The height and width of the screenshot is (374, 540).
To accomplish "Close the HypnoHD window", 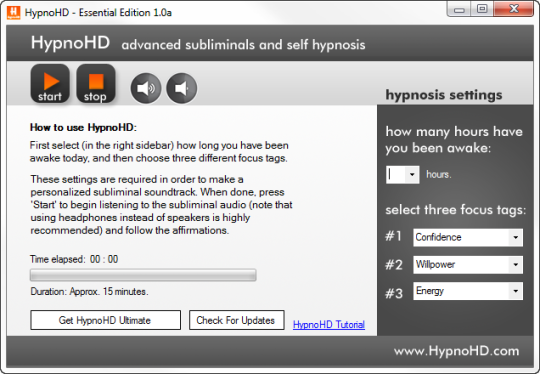I will pyautogui.click(x=513, y=9).
